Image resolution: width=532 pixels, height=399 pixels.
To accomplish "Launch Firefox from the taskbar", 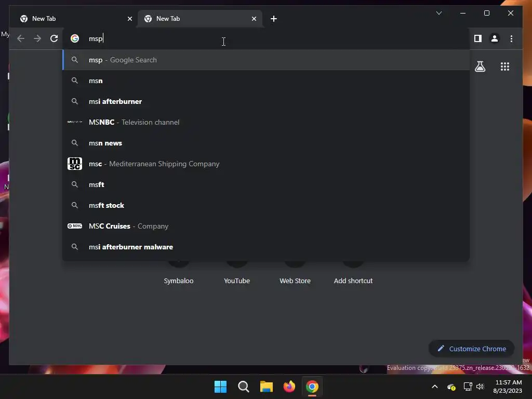I will (x=289, y=387).
